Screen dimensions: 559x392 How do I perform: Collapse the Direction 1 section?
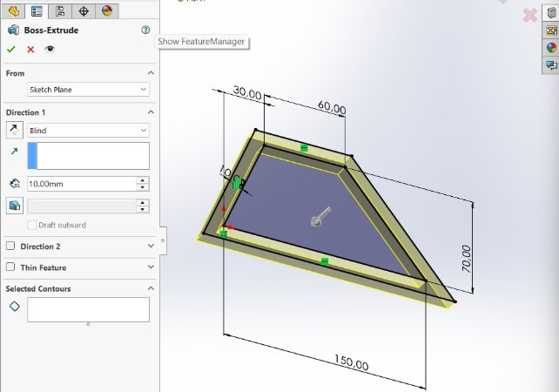pyautogui.click(x=151, y=112)
